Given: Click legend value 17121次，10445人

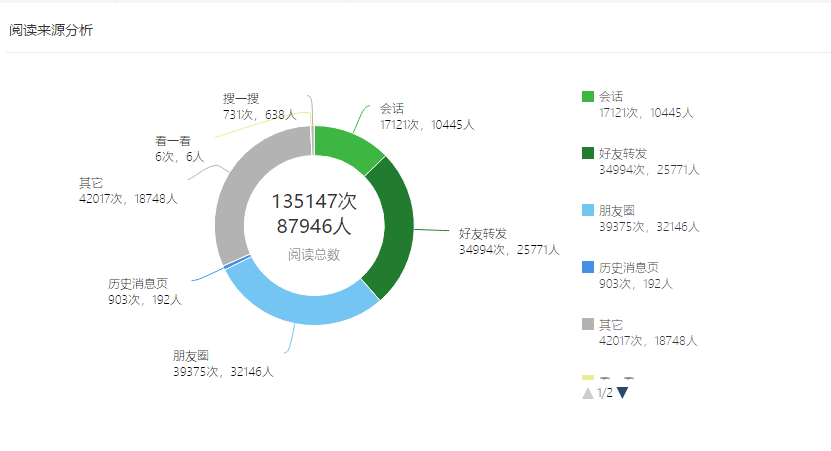Looking at the screenshot, I should tap(646, 113).
